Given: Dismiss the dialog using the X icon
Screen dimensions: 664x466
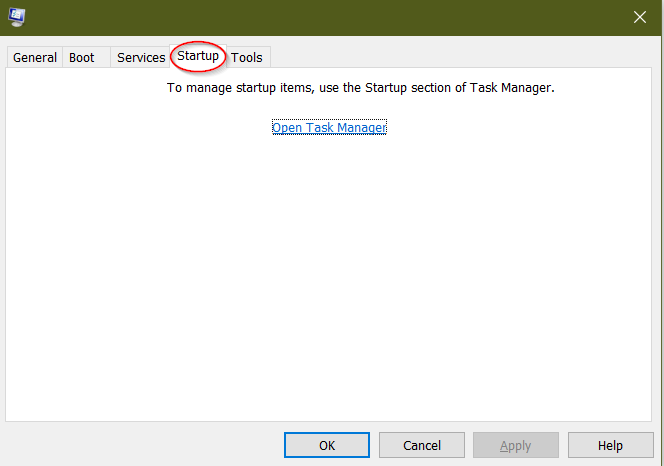Looking at the screenshot, I should click(639, 17).
